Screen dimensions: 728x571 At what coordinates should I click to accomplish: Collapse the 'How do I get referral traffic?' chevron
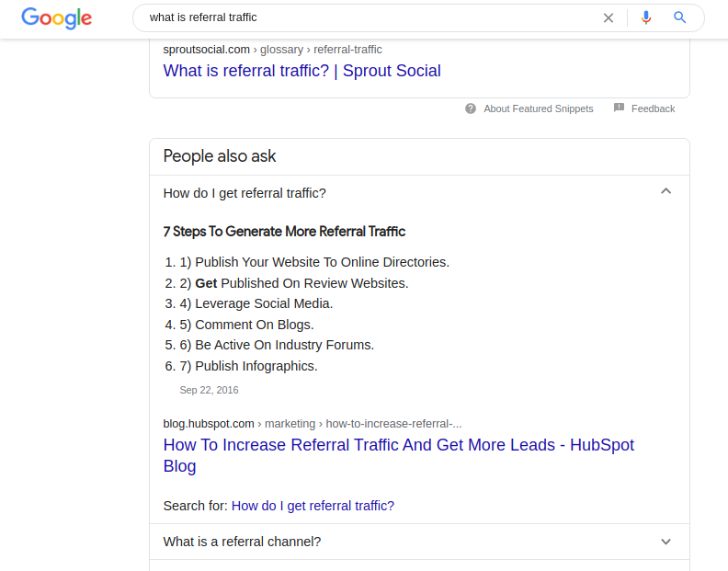coord(666,191)
